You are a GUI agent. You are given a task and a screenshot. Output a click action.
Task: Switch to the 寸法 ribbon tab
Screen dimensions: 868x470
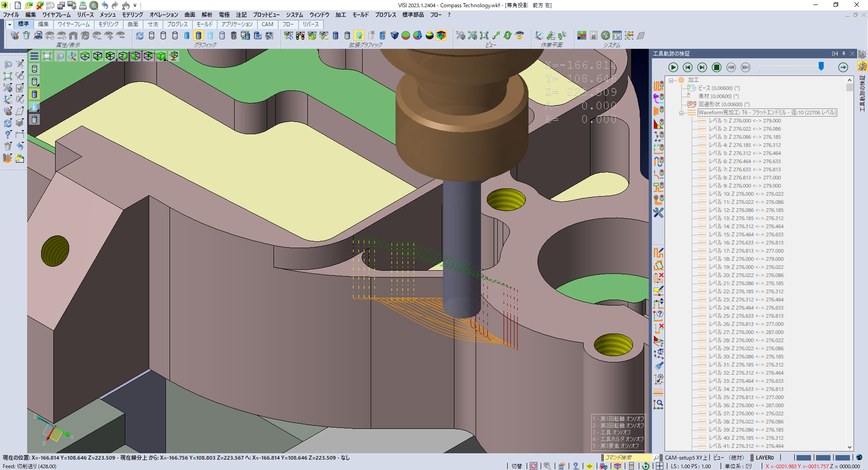[x=153, y=24]
